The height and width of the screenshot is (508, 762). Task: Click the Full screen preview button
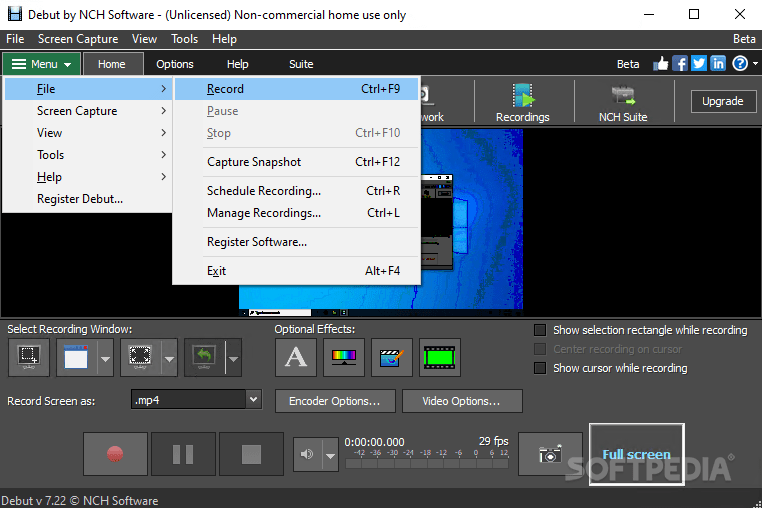[x=637, y=455]
